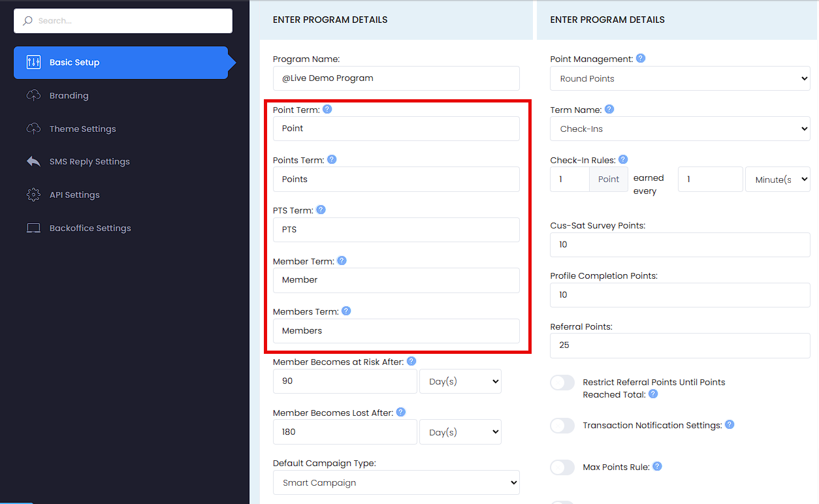Click Profile Completion Points field
The height and width of the screenshot is (504, 819).
680,295
